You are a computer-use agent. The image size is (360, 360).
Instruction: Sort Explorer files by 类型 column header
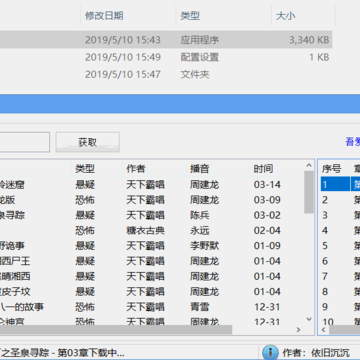pos(190,16)
